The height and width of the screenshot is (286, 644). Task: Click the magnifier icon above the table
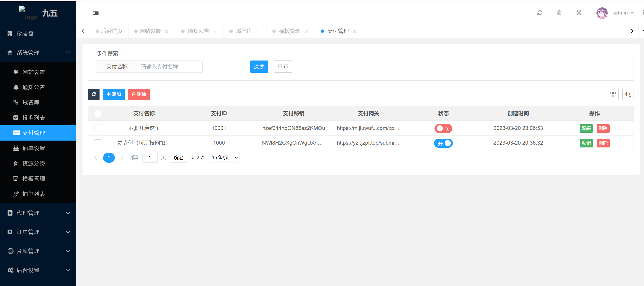628,95
